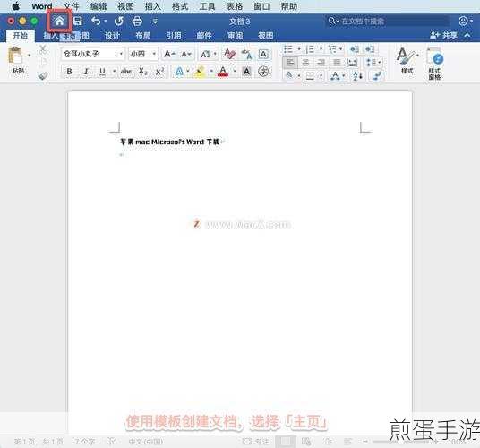
Task: Switch to the 设计 ribbon tab
Action: point(112,36)
